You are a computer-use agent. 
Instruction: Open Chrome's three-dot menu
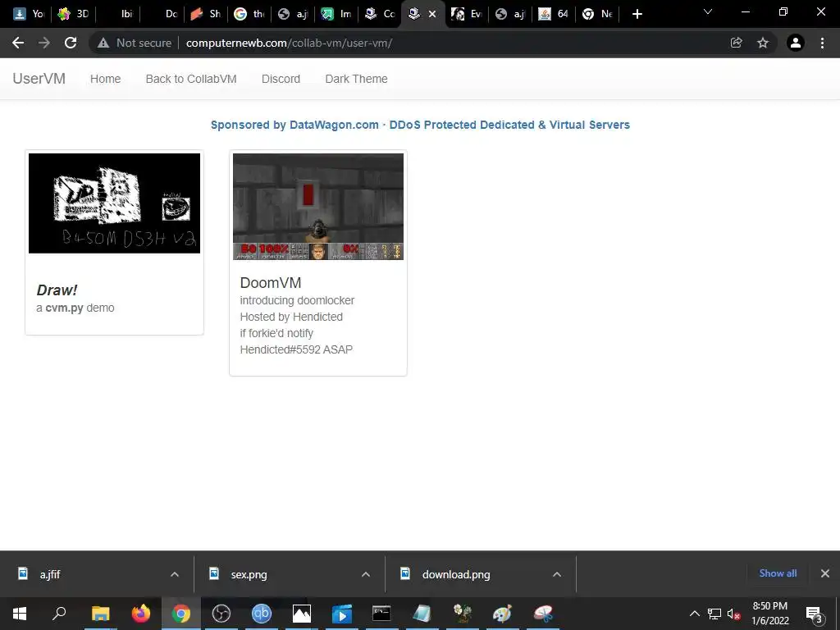822,43
